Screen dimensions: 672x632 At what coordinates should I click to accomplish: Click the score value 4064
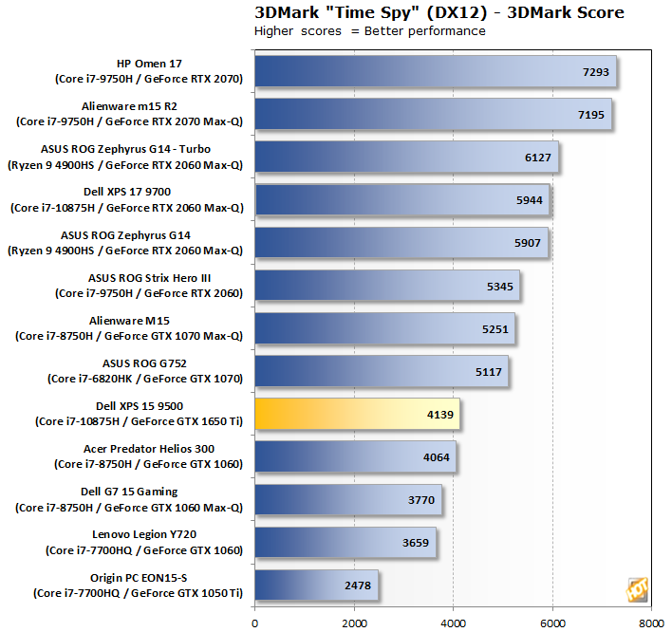pos(437,457)
